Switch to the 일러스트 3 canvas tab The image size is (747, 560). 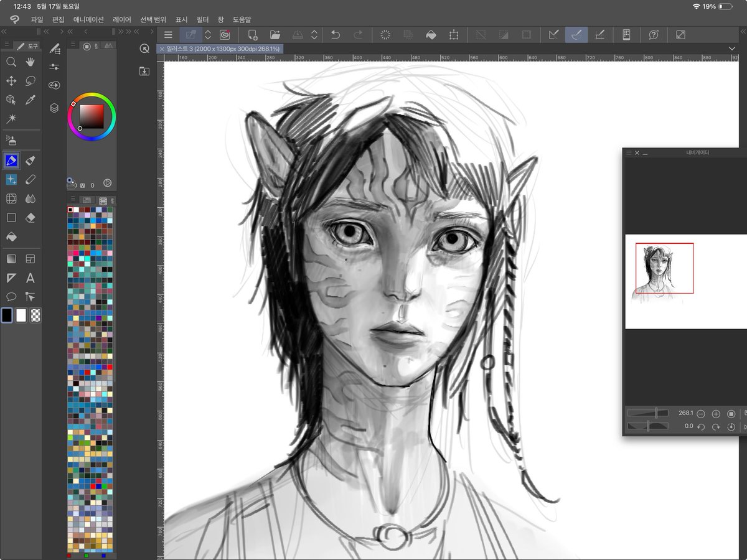point(221,49)
